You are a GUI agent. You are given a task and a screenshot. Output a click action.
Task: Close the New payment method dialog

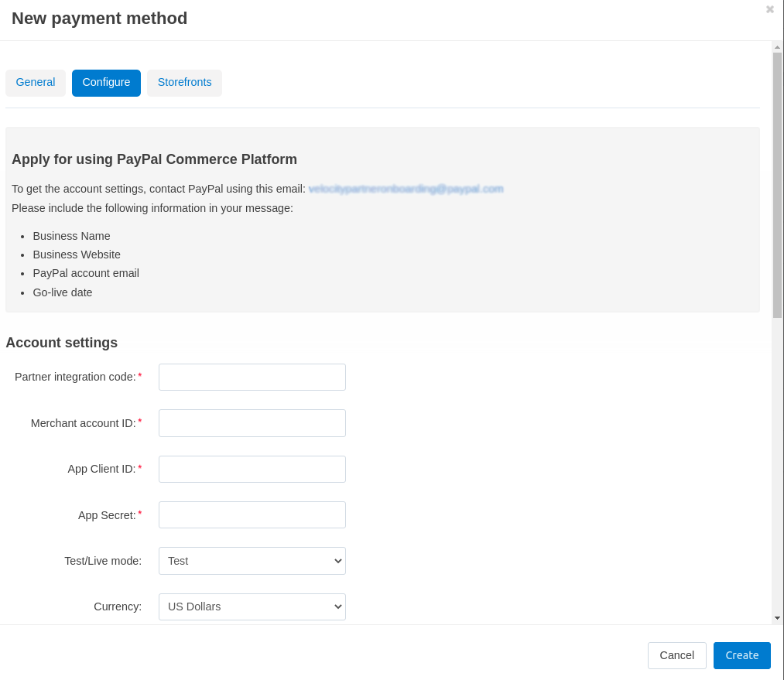[769, 9]
